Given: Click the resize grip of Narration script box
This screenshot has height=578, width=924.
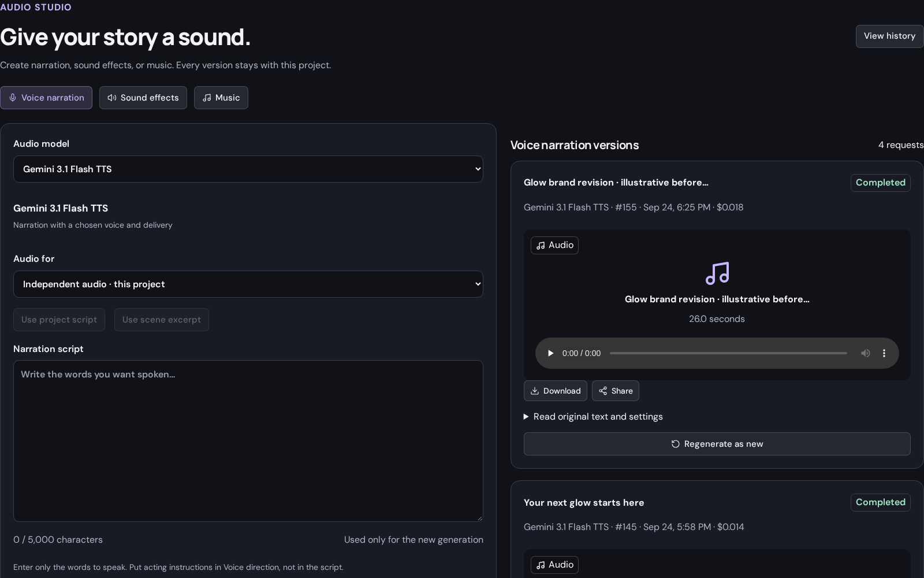Looking at the screenshot, I should (479, 517).
